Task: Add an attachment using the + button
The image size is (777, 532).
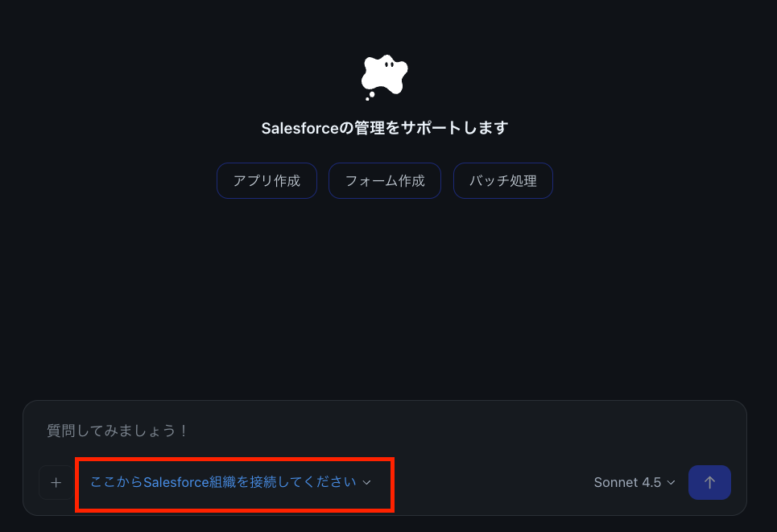Action: 56,482
